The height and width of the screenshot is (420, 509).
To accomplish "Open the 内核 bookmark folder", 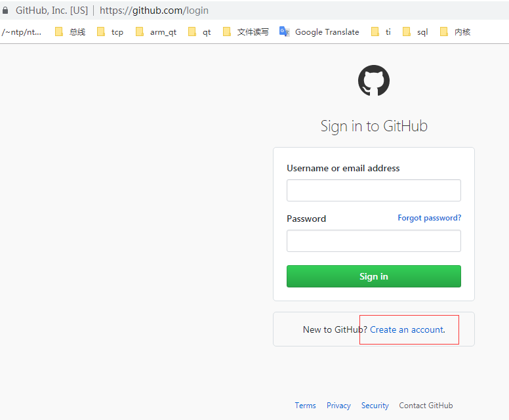I will [455, 32].
